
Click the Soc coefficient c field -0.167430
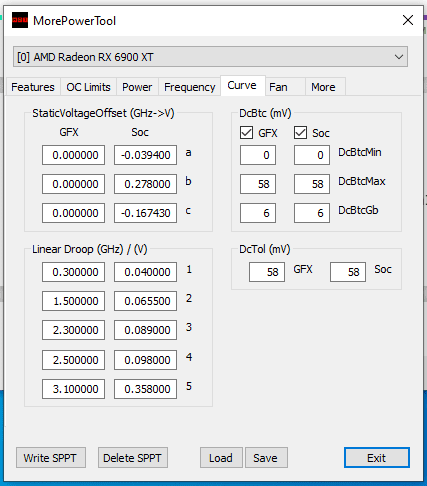(x=145, y=213)
